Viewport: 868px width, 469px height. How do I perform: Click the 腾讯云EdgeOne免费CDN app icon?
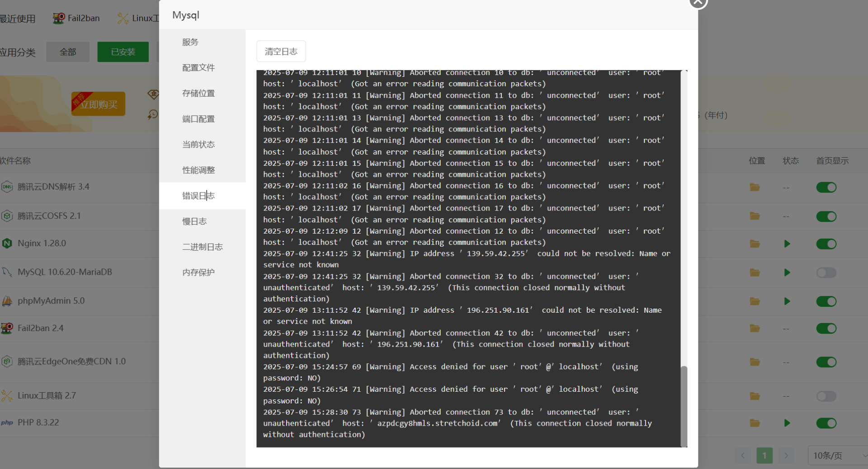[7, 361]
